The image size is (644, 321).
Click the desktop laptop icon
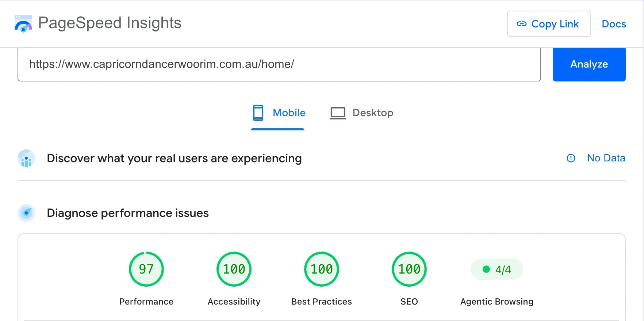coord(338,113)
